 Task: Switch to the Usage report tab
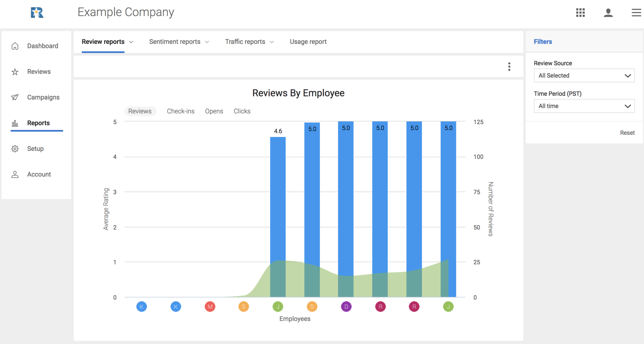click(308, 42)
